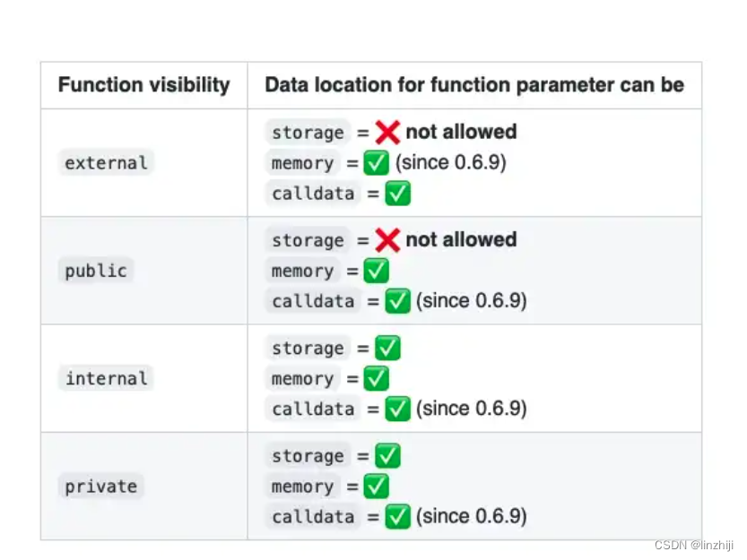
Task: Click the "storage" code tag in external row
Action: click(308, 133)
